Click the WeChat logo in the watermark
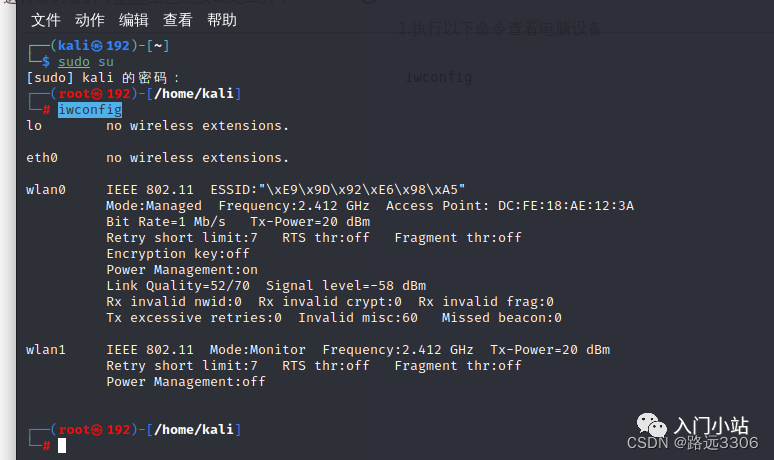774x460 pixels. (x=651, y=425)
